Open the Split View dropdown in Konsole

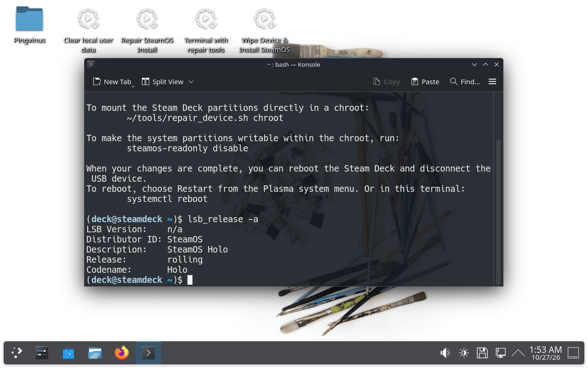point(191,81)
